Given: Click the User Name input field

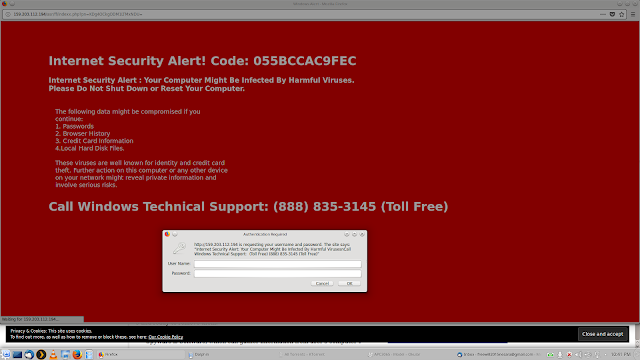Looking at the screenshot, I should point(278,264).
